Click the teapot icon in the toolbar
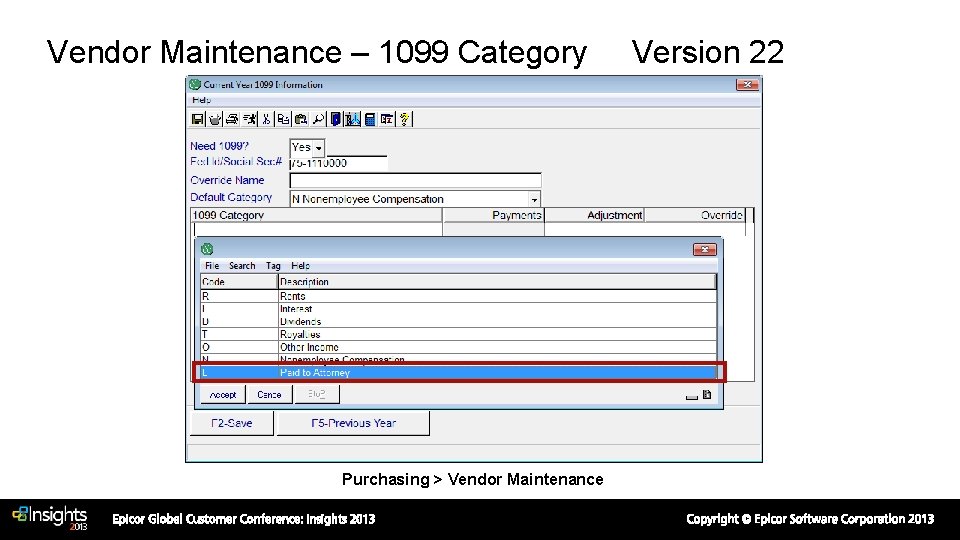960x540 pixels. (214, 119)
